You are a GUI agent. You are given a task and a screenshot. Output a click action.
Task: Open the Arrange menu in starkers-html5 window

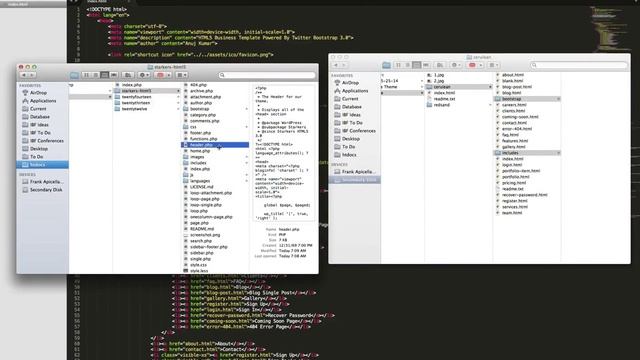click(x=182, y=75)
